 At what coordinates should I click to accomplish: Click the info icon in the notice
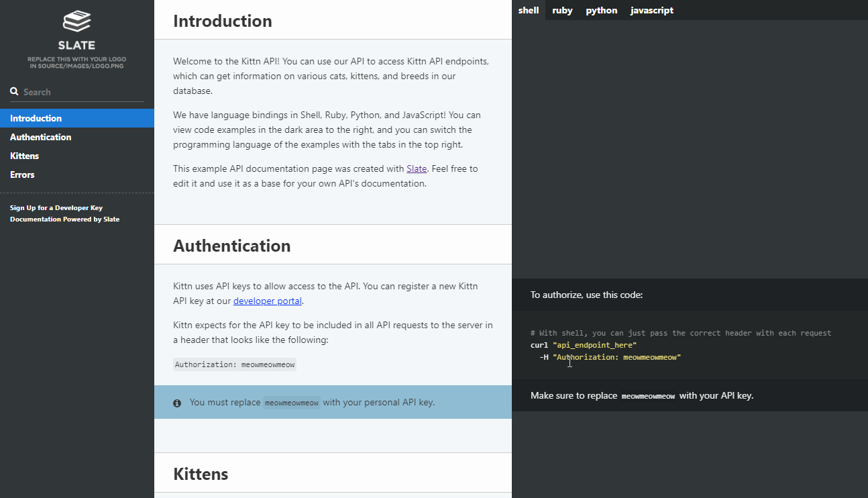[177, 403]
